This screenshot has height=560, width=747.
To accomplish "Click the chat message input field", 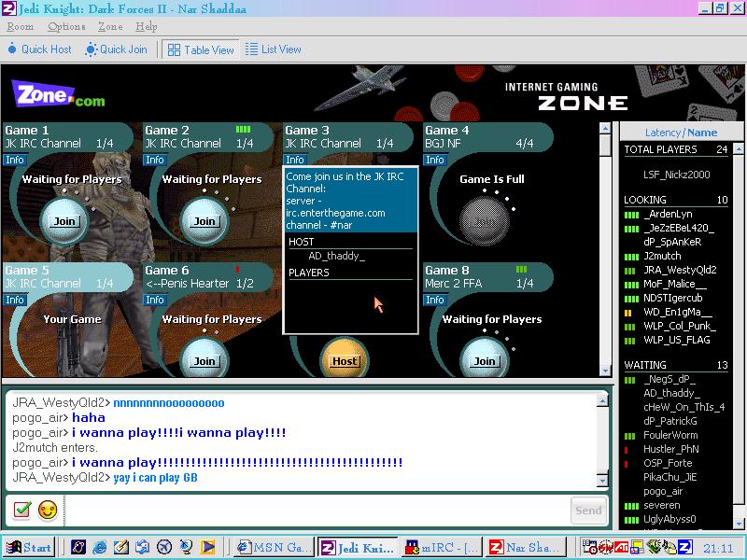I will click(317, 511).
